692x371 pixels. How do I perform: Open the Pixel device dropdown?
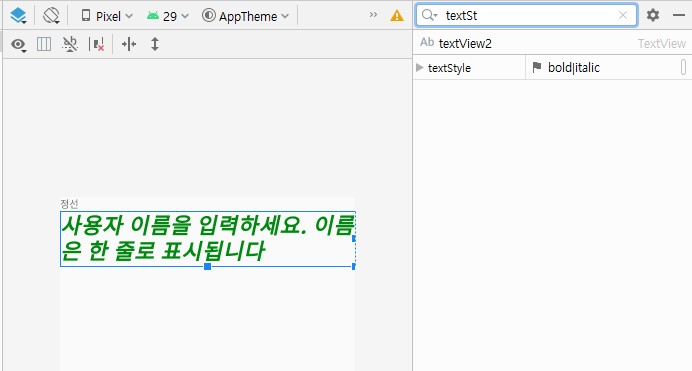click(107, 16)
